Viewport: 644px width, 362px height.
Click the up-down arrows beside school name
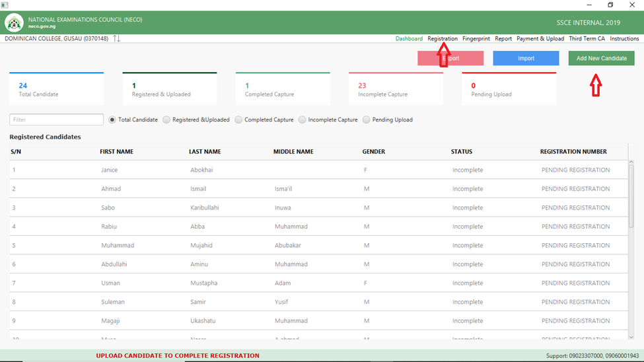tap(117, 39)
